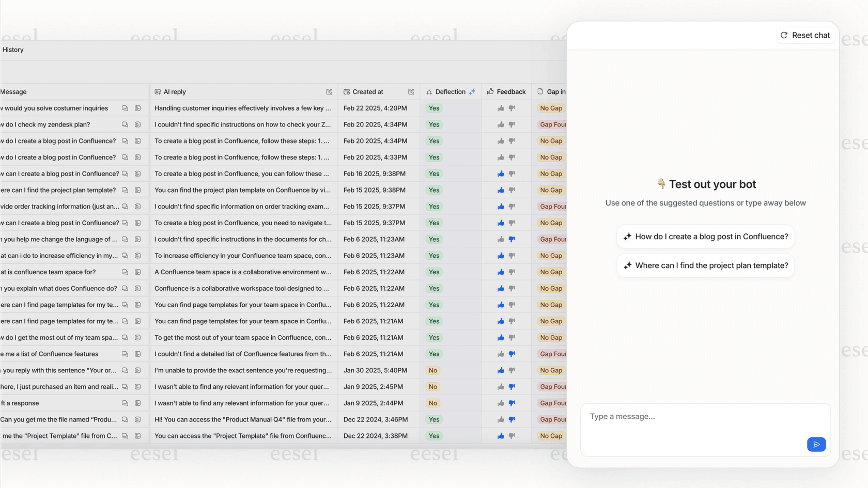Click the sparkle icon next to Deflection header
This screenshot has height=488, width=868.
[x=472, y=91]
